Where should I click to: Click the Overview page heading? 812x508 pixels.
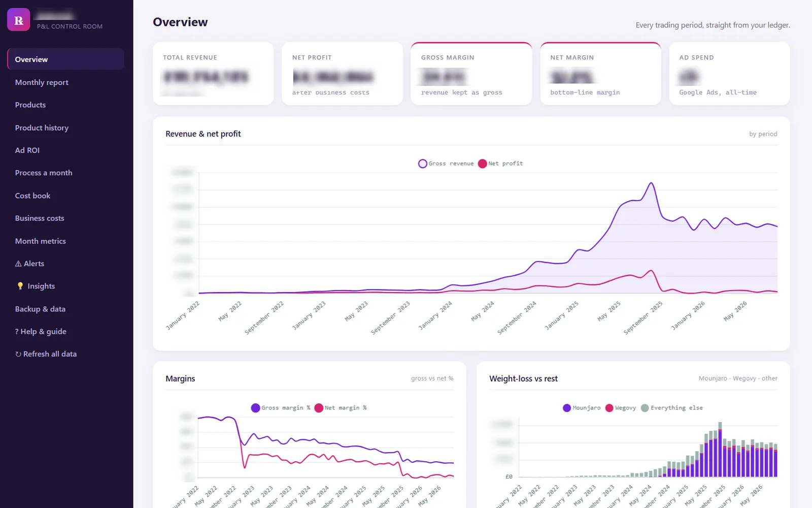180,22
